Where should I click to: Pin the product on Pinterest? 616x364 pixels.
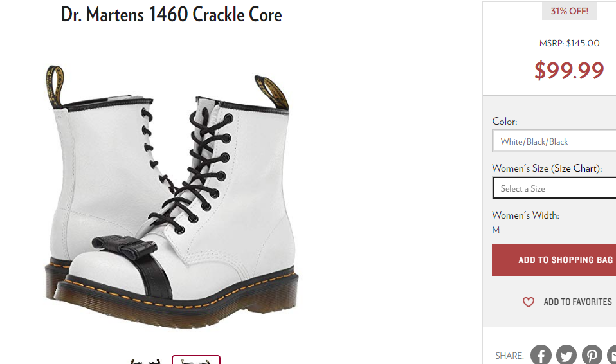pyautogui.click(x=592, y=354)
